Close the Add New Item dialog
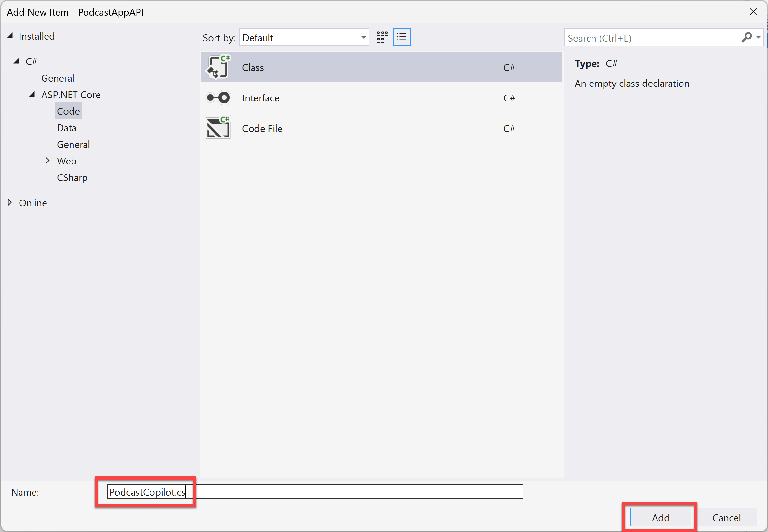The image size is (768, 532). coord(753,12)
